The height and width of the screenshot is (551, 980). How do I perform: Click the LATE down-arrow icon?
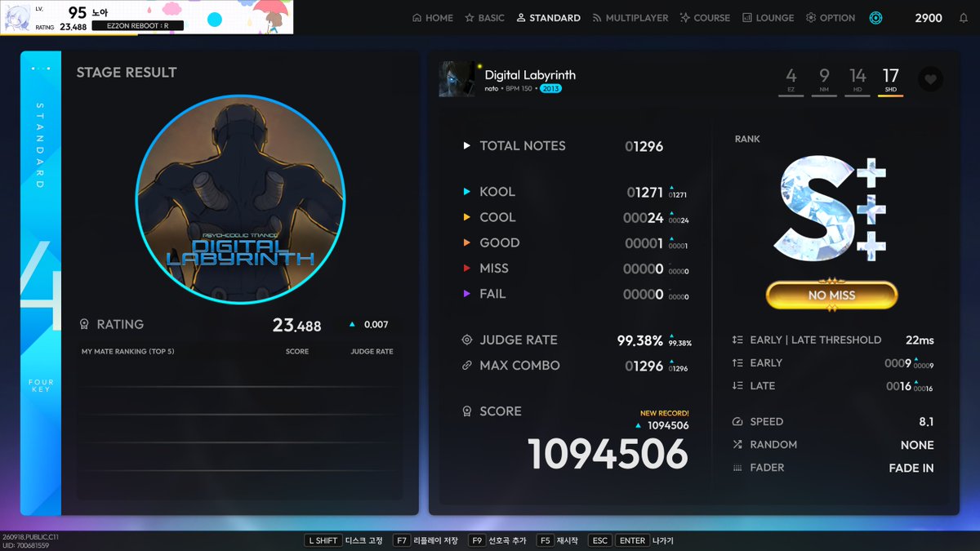coord(737,385)
